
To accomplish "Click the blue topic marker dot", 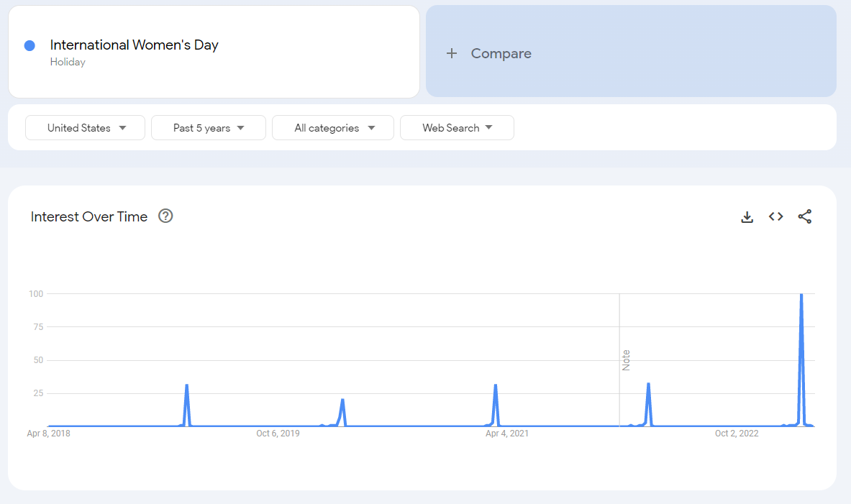I will (x=29, y=45).
